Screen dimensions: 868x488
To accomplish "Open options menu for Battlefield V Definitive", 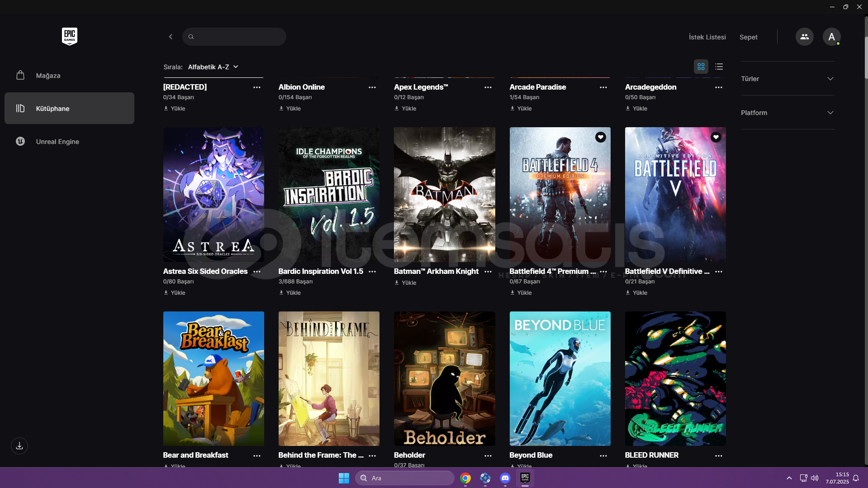I will point(718,271).
